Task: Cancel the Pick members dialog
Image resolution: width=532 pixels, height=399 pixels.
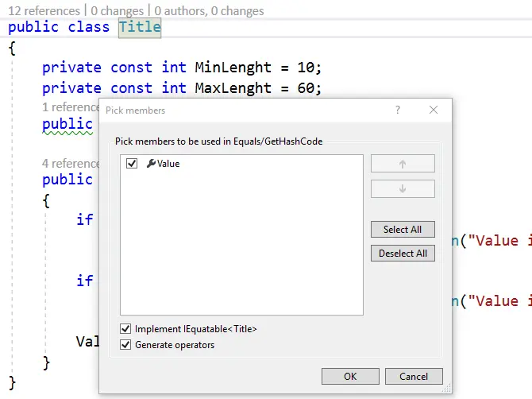Action: point(414,376)
